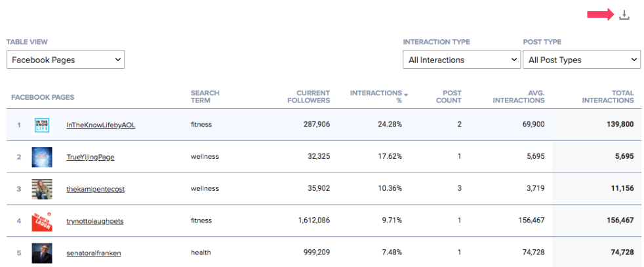Click thekamipentecost profile photo

(x=42, y=189)
